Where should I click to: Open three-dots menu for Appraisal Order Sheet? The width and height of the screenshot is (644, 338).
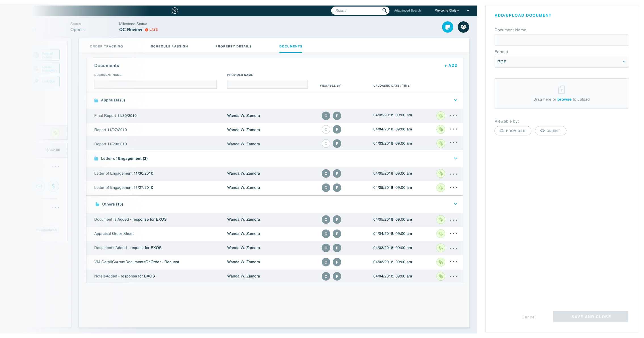[453, 233]
